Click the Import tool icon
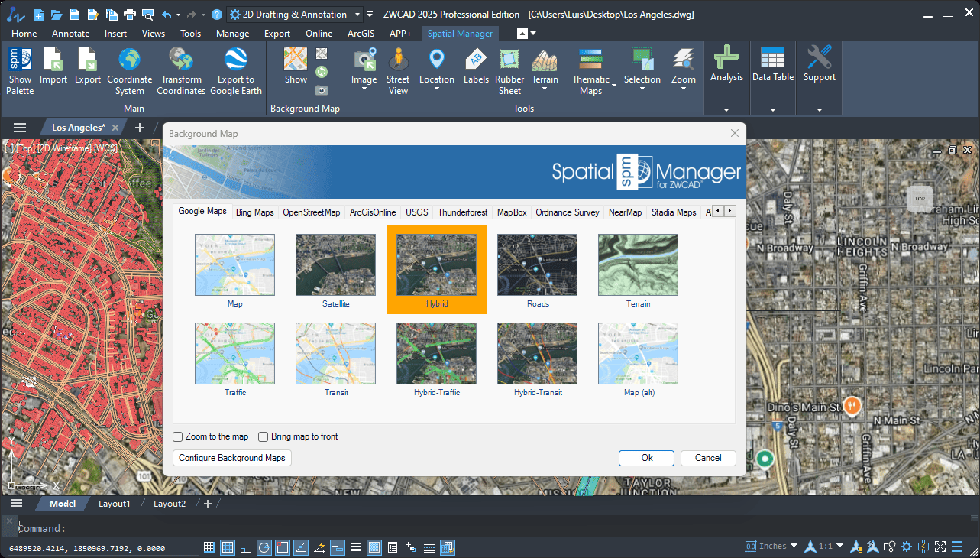980x558 pixels. pyautogui.click(x=53, y=60)
